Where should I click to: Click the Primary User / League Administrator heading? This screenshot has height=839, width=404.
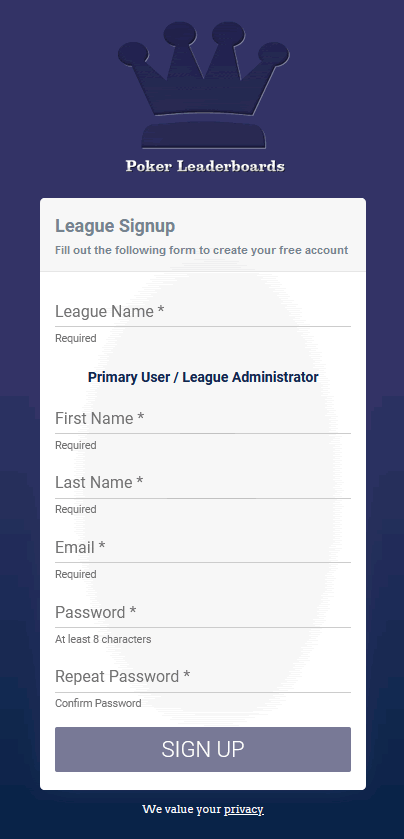(203, 377)
